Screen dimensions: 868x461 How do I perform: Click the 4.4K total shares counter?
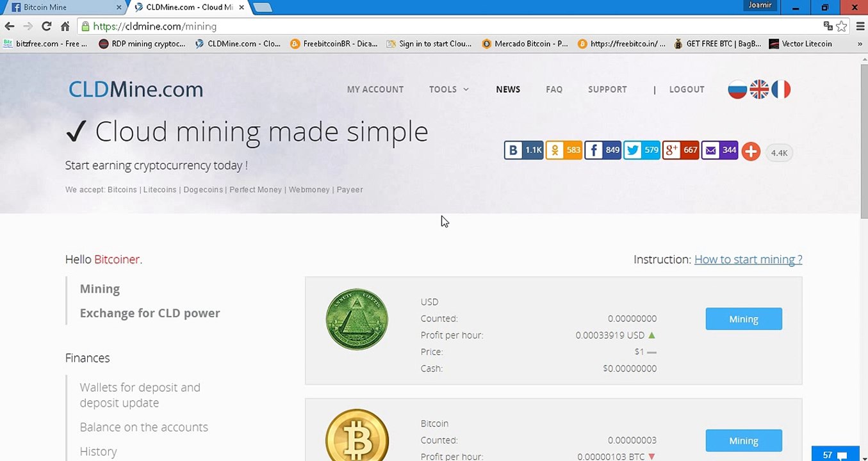pos(779,152)
